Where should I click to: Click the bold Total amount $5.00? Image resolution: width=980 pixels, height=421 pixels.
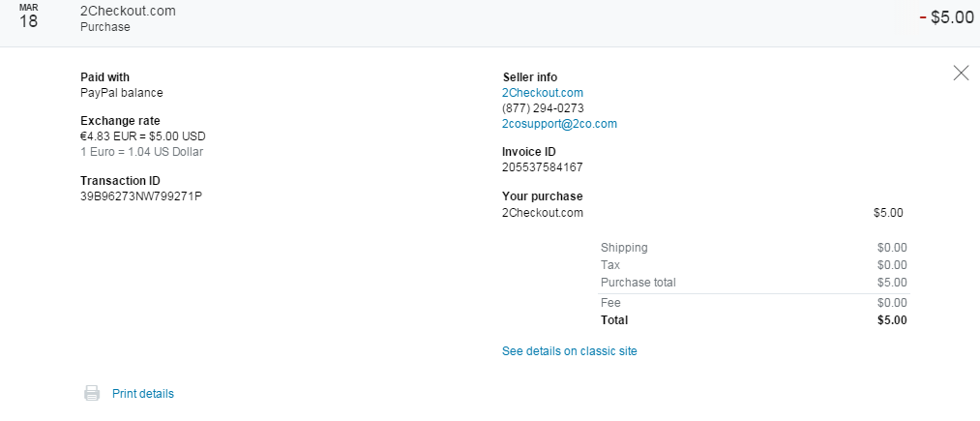pos(892,320)
